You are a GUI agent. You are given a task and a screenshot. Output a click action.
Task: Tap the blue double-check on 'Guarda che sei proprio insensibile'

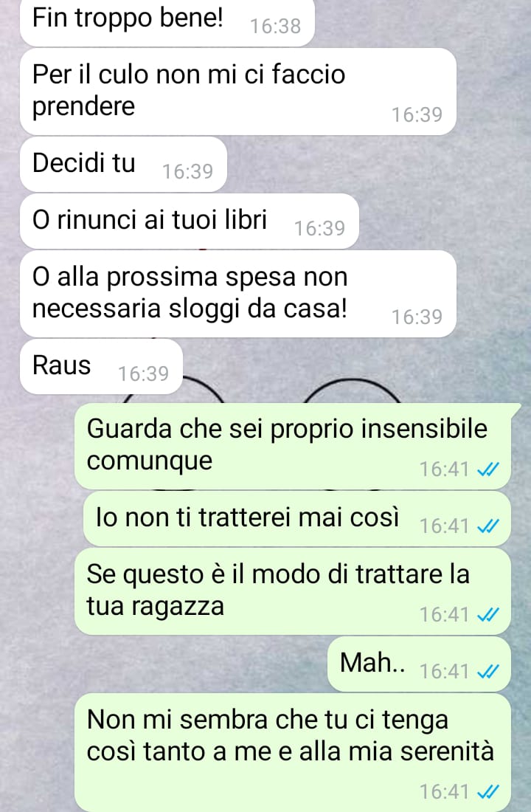click(x=487, y=469)
